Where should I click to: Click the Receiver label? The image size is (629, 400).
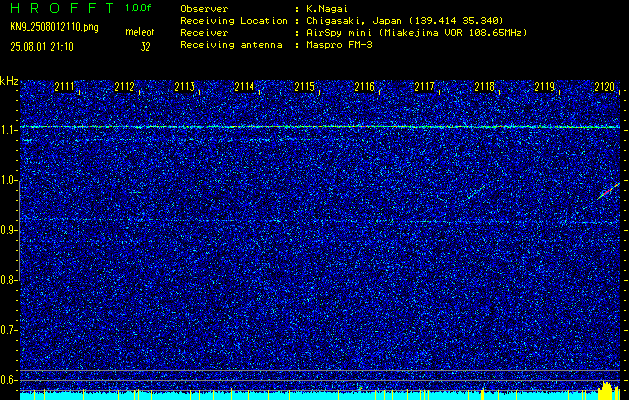204,32
